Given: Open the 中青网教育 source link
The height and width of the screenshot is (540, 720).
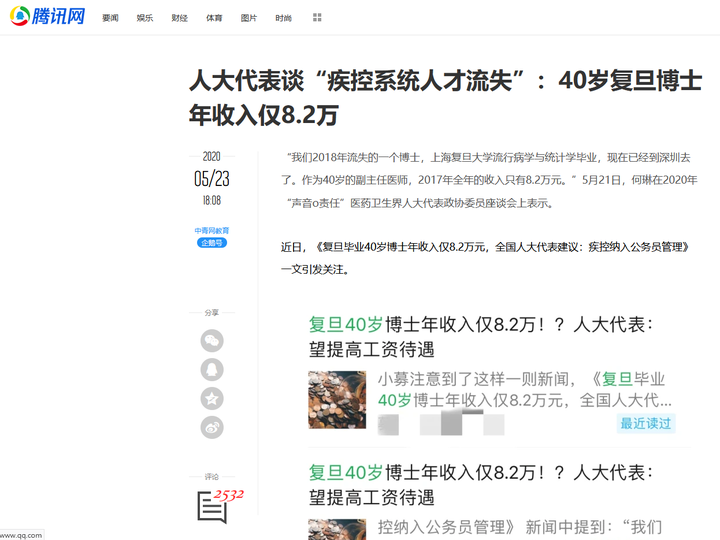Looking at the screenshot, I should click(x=212, y=231).
